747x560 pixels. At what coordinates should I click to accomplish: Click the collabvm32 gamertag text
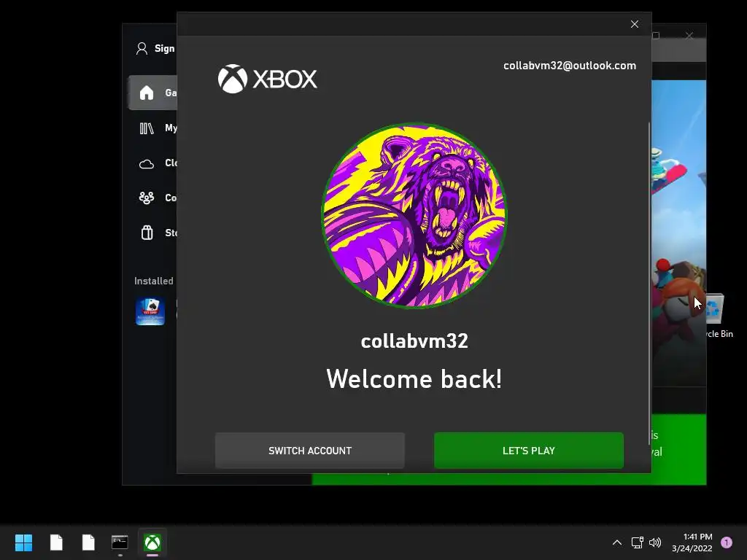pos(414,341)
